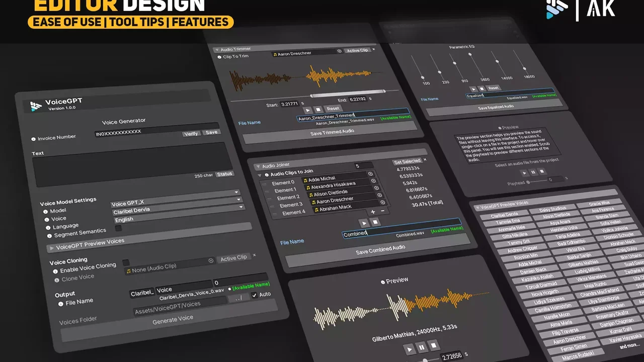Stop Gilberto Mathias preview audio
Screen dimensions: 644x362
click(x=435, y=345)
